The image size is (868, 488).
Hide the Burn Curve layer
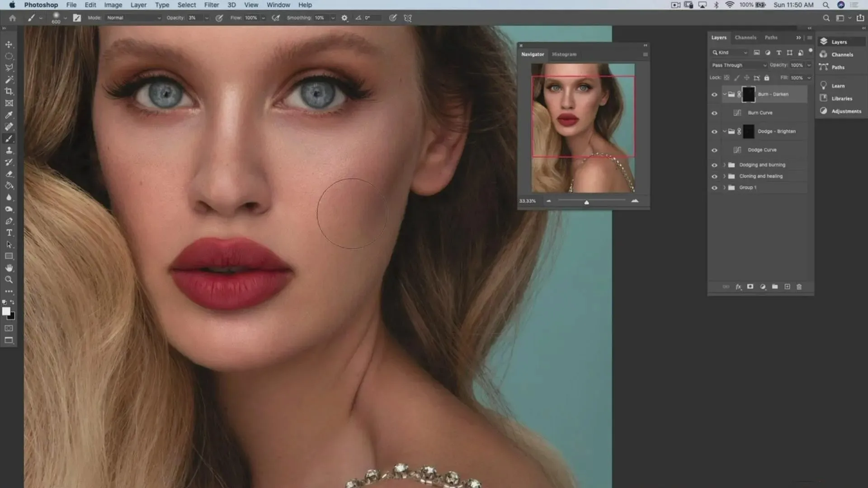pos(714,113)
